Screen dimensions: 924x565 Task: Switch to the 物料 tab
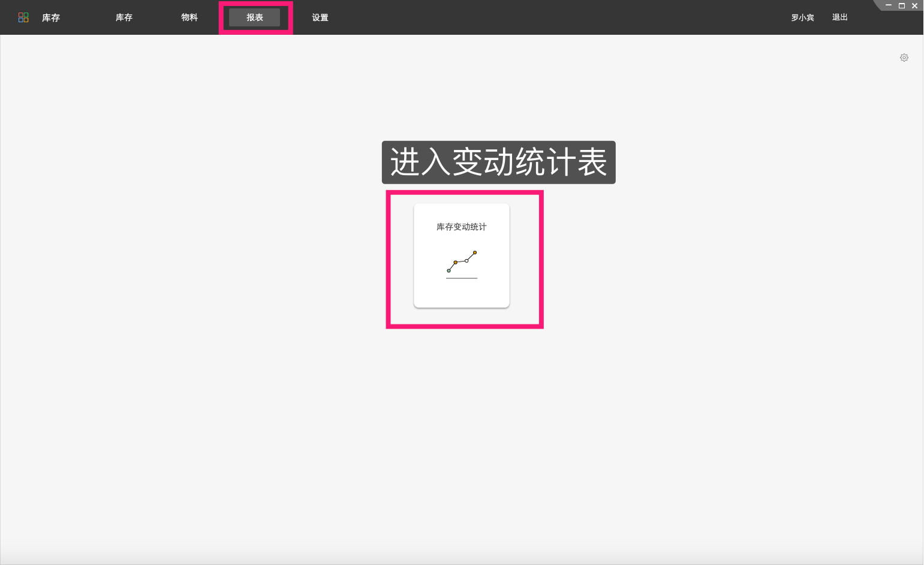[x=189, y=17]
